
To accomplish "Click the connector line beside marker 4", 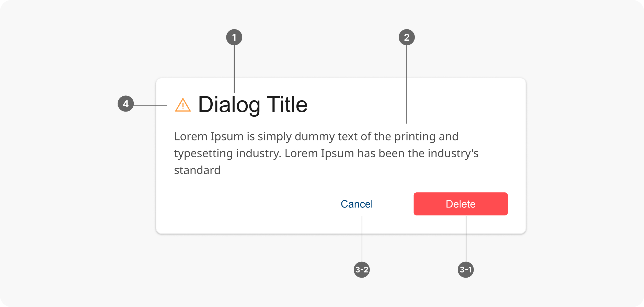I will pyautogui.click(x=150, y=105).
